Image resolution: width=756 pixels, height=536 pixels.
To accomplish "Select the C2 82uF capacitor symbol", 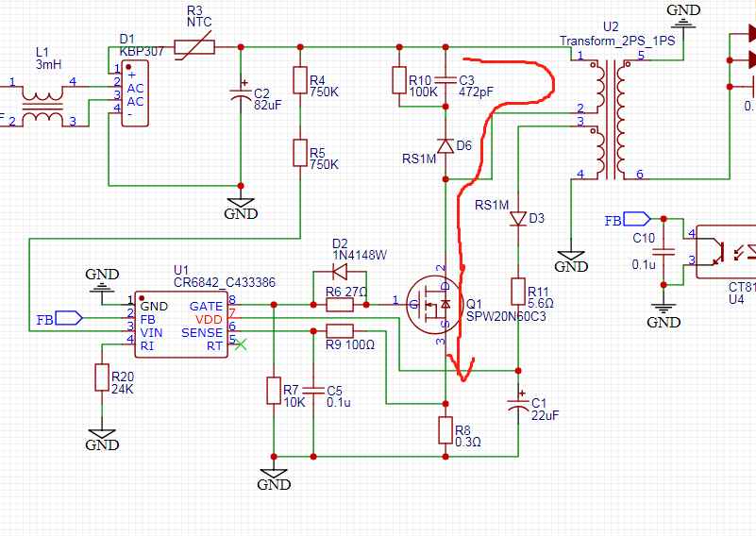I will pos(241,94).
